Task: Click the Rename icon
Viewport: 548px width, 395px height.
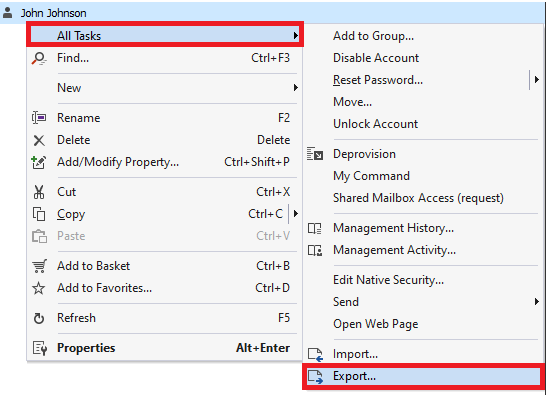Action: [x=39, y=118]
